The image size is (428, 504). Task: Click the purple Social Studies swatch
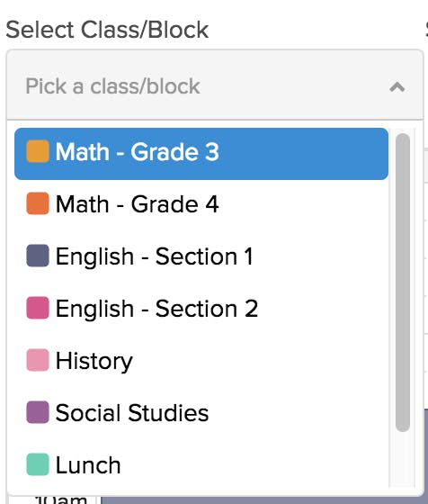[38, 412]
